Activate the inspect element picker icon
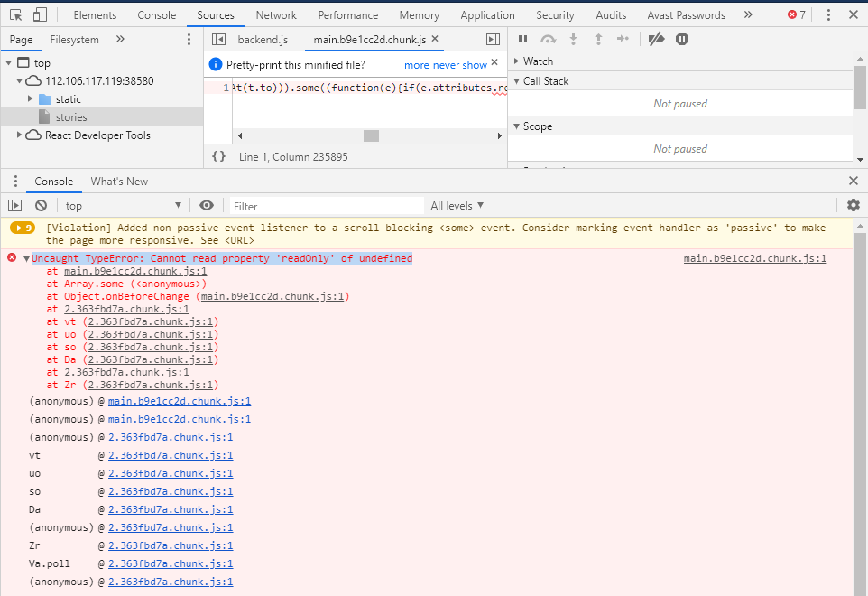This screenshot has height=596, width=868. point(16,15)
